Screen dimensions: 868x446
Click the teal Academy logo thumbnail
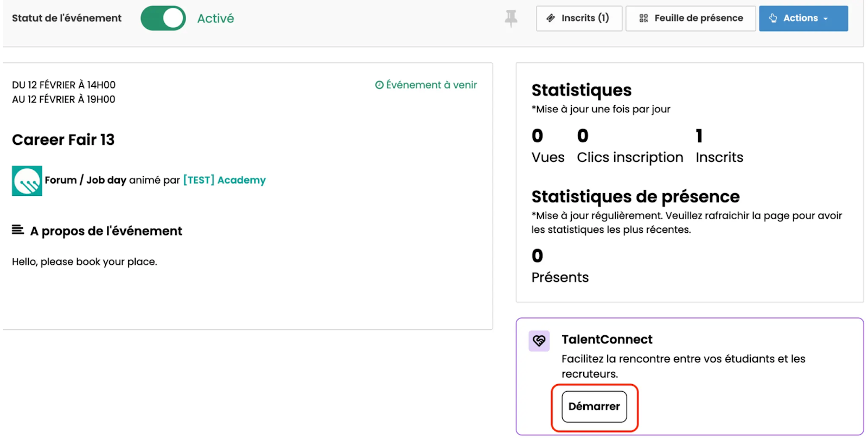coord(27,181)
